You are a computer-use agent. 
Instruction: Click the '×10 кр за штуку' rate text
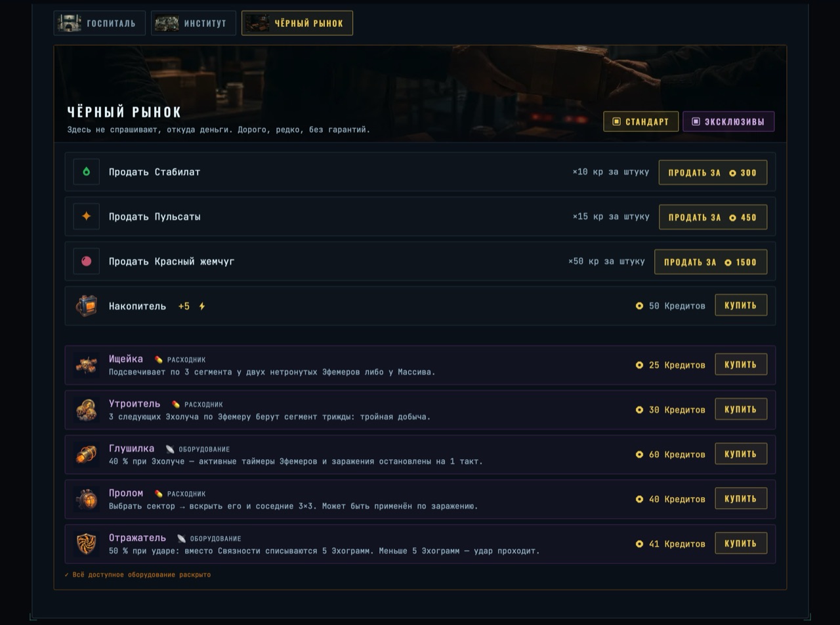611,172
